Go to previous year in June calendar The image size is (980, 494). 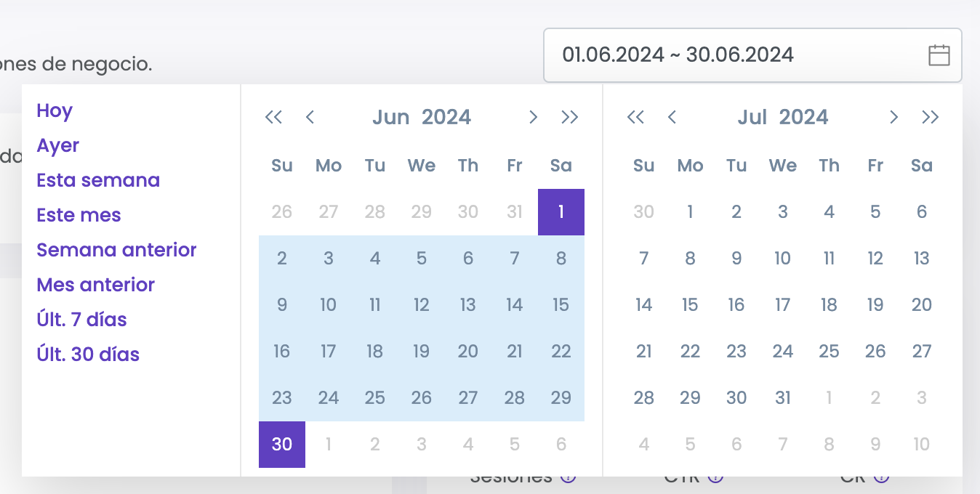point(273,117)
